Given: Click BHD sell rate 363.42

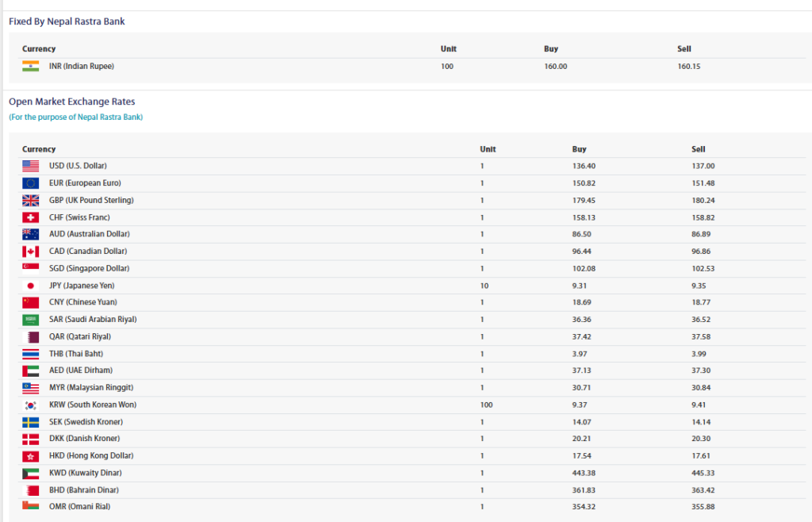Looking at the screenshot, I should 703,490.
